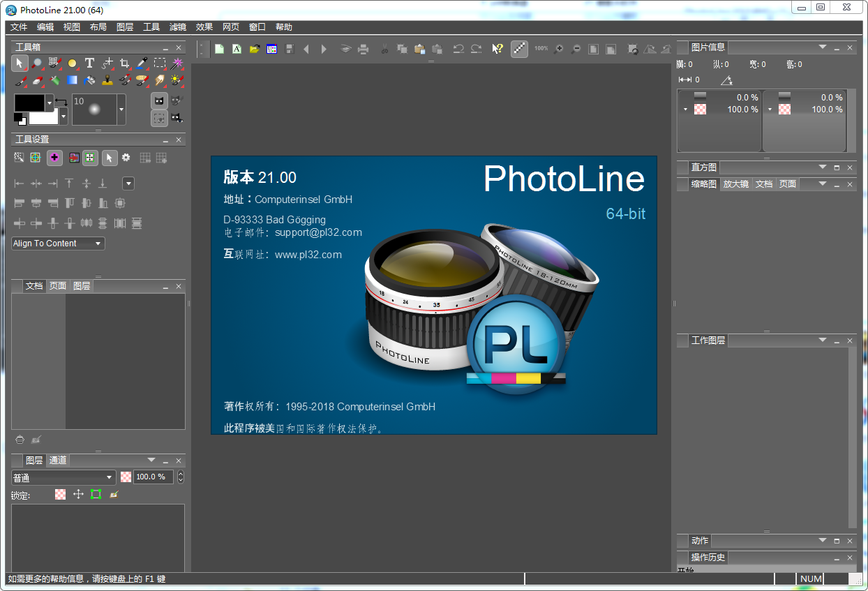Pick the Magic Wand tool
This screenshot has width=868, height=591.
tap(177, 63)
